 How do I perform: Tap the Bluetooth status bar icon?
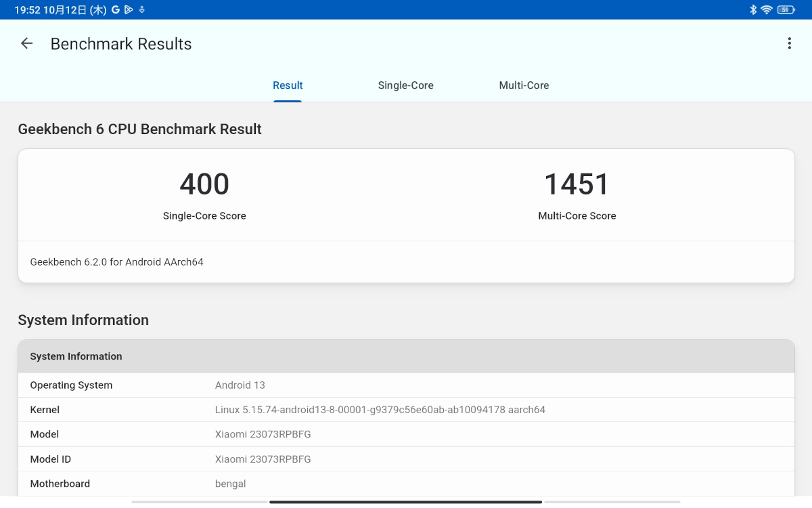(x=752, y=9)
